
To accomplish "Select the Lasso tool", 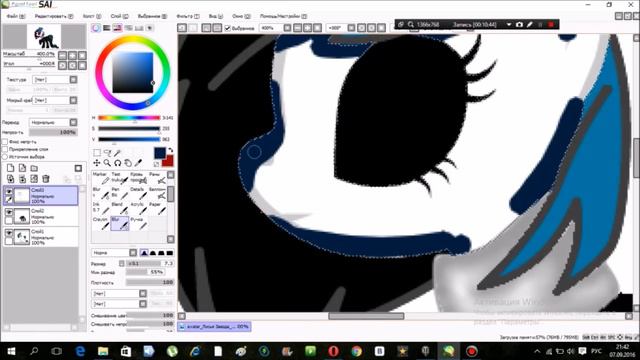I will (107, 153).
